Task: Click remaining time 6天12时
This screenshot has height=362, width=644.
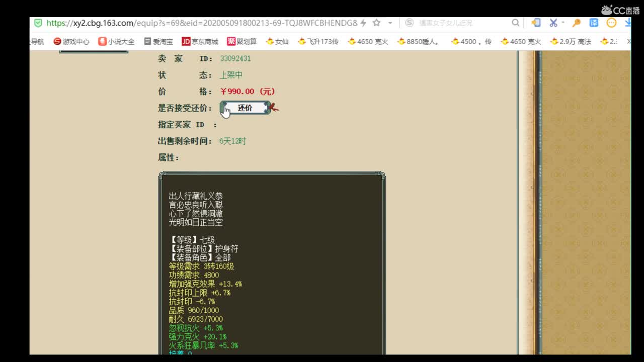Action: tap(232, 141)
